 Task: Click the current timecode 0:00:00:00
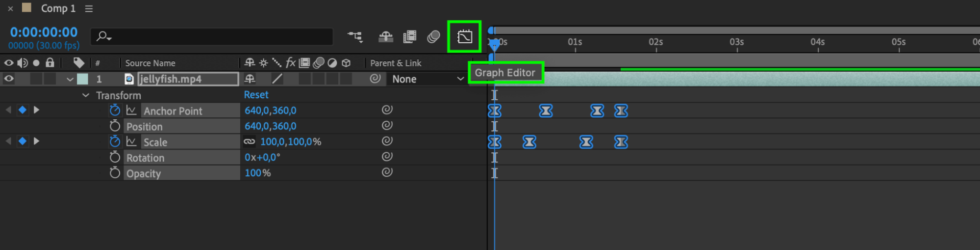pos(44,32)
